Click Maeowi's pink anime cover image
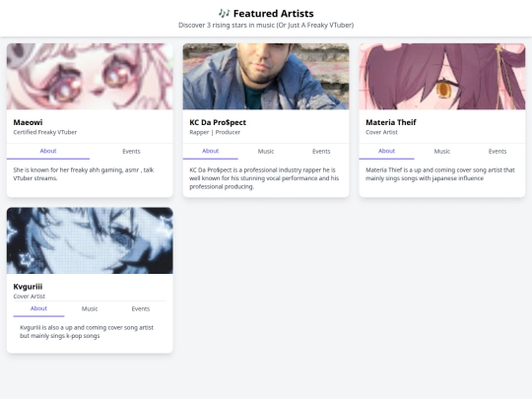 pyautogui.click(x=90, y=76)
